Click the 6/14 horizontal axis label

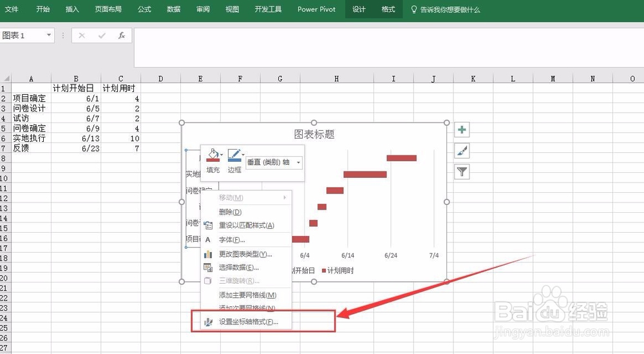(x=348, y=255)
